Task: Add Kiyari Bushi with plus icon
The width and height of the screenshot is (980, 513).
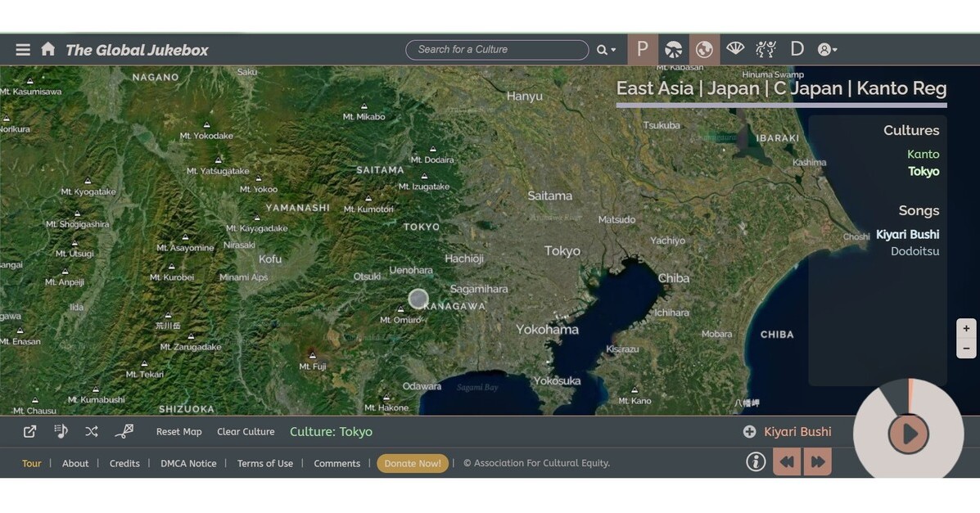Action: [x=749, y=432]
